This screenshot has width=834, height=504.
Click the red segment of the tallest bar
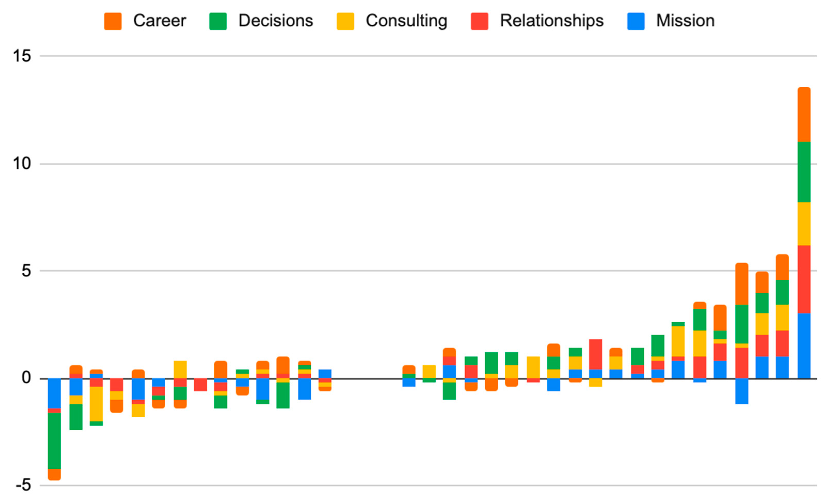pos(804,279)
